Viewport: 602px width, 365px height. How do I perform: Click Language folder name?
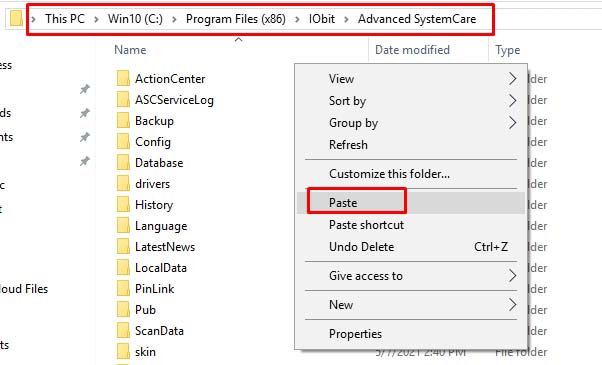click(x=161, y=226)
